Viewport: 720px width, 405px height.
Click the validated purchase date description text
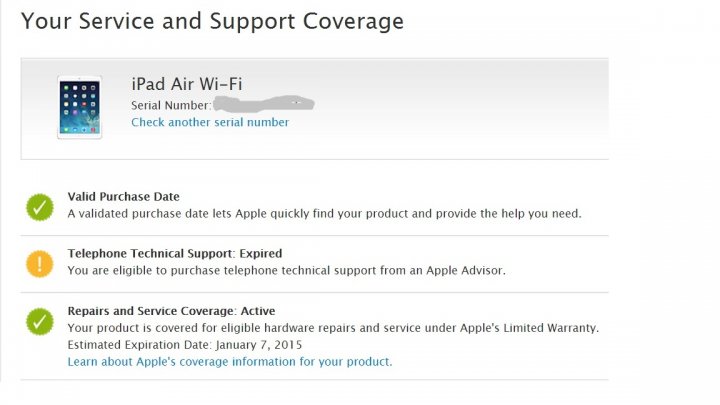[x=324, y=214]
